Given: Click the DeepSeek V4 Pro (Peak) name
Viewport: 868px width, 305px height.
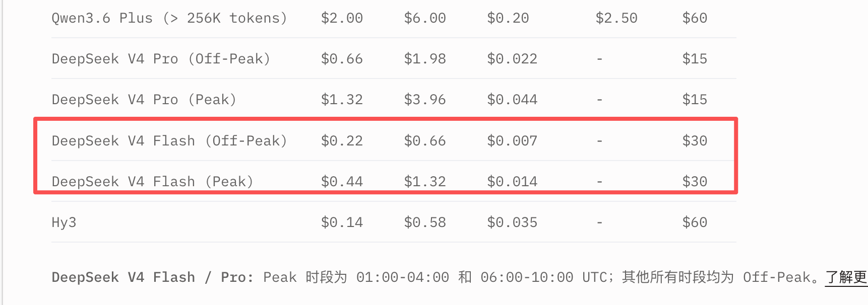Looking at the screenshot, I should (x=144, y=100).
